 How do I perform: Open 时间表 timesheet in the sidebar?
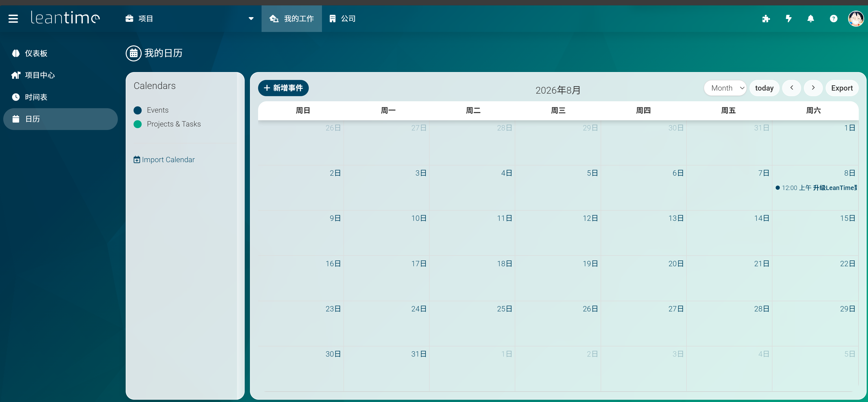36,97
